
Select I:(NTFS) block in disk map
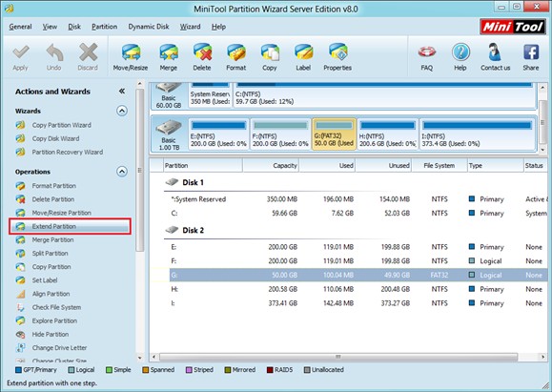tap(478, 134)
